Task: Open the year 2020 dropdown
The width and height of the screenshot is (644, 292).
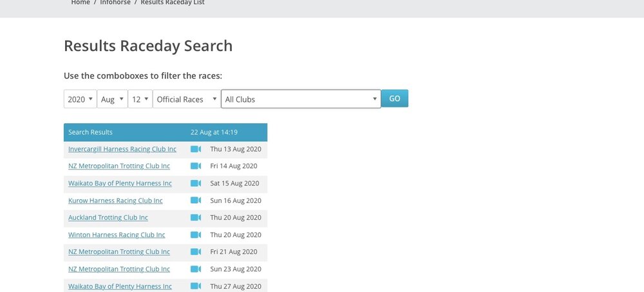Action: tap(80, 99)
